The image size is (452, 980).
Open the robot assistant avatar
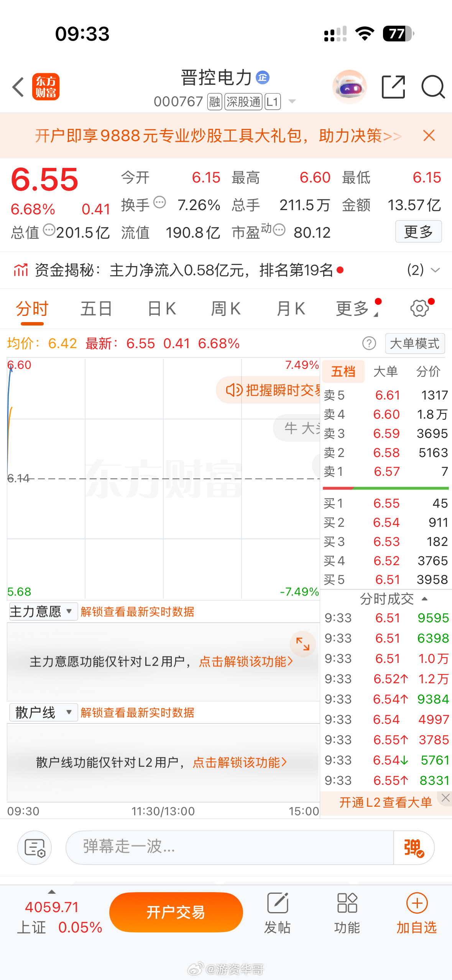tap(349, 87)
